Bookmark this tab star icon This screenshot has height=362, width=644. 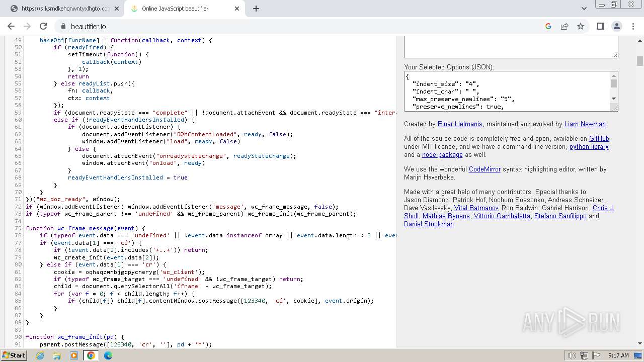(581, 26)
